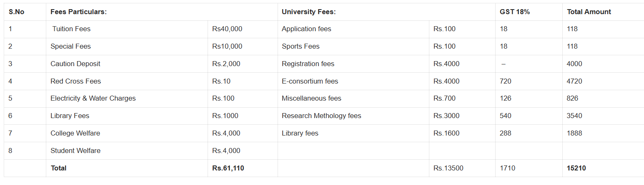
Task: Select the Miscellaneous fees cell
Action: point(311,99)
